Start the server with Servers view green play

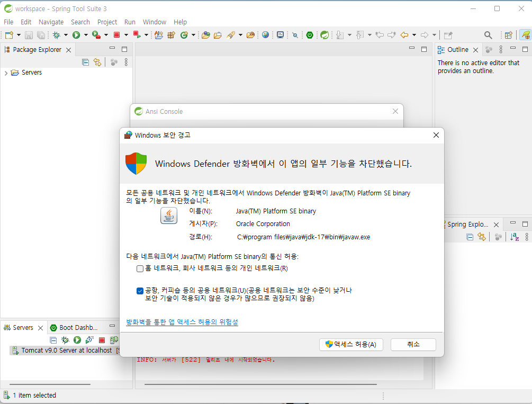tap(77, 340)
